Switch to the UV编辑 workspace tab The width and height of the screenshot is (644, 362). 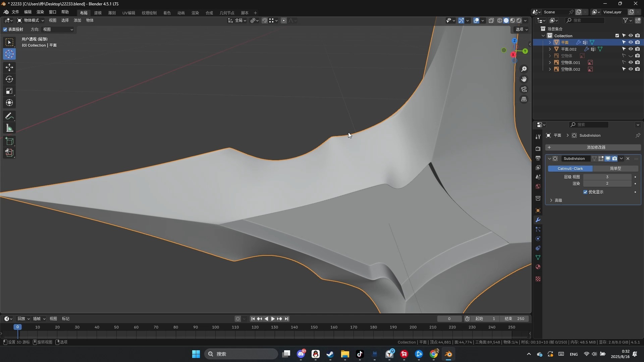tap(129, 13)
